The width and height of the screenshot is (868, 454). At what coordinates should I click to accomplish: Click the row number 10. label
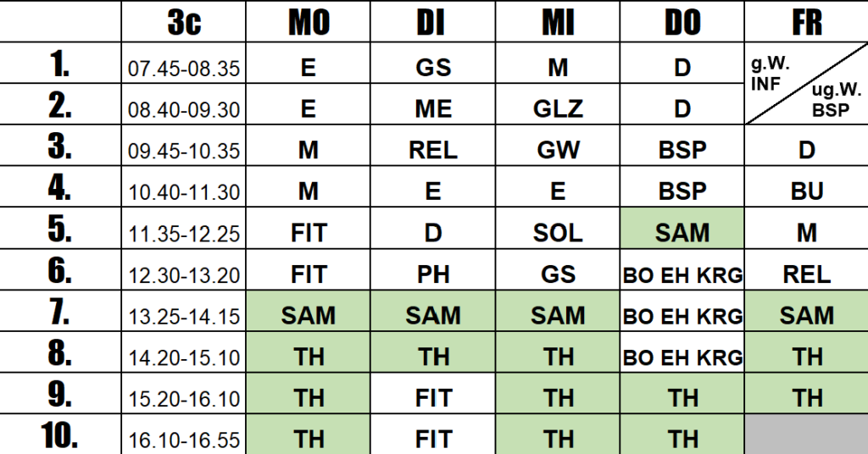point(60,435)
